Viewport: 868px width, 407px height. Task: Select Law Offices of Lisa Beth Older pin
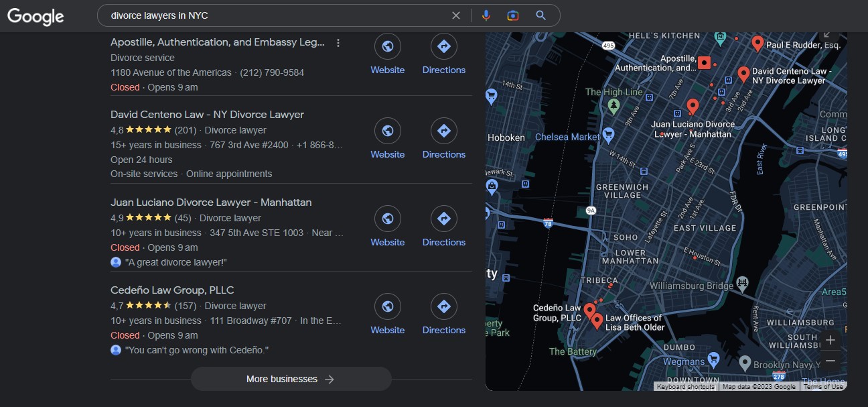(x=597, y=321)
